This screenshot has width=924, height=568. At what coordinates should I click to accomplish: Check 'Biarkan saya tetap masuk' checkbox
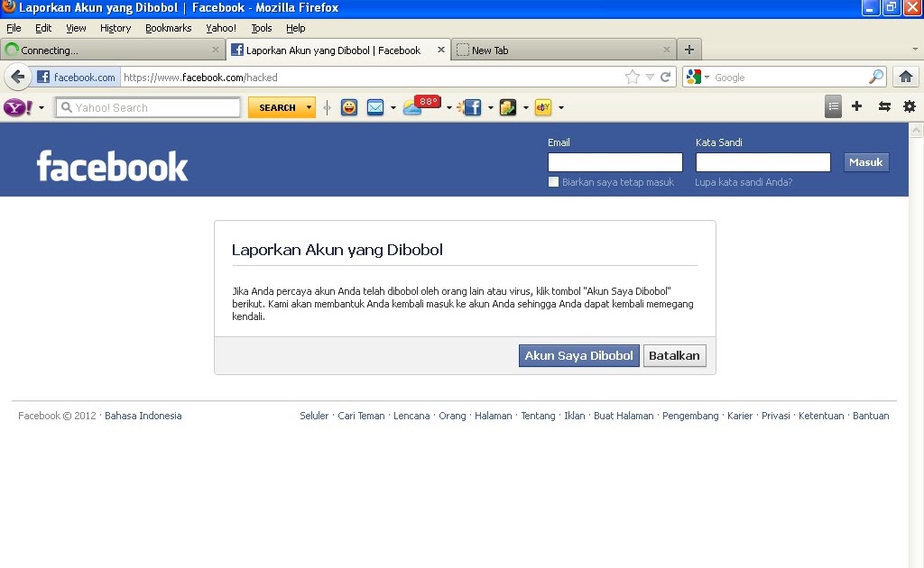[553, 181]
